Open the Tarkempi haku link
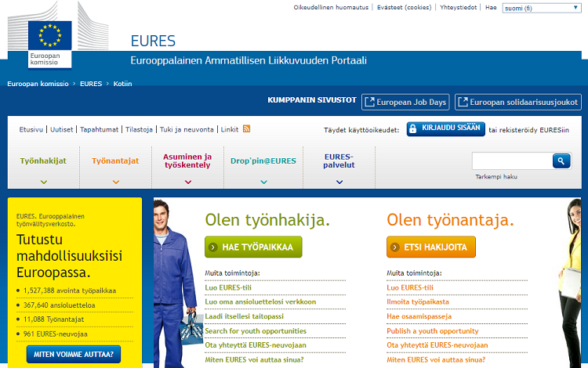 click(x=496, y=177)
